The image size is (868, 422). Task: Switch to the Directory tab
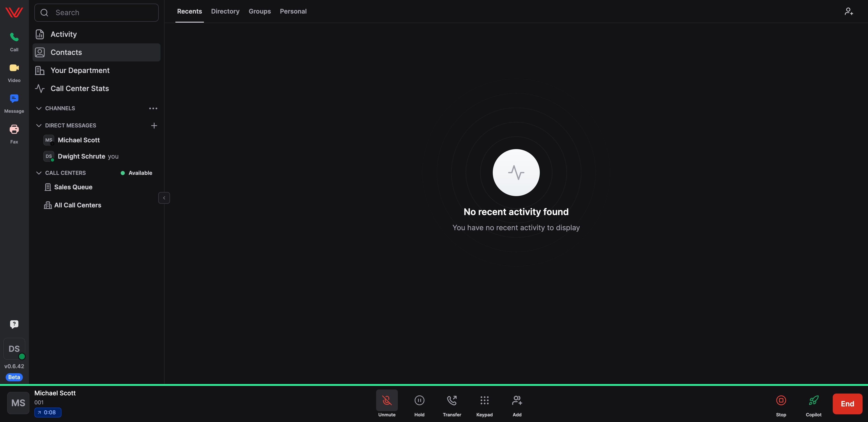(x=225, y=12)
